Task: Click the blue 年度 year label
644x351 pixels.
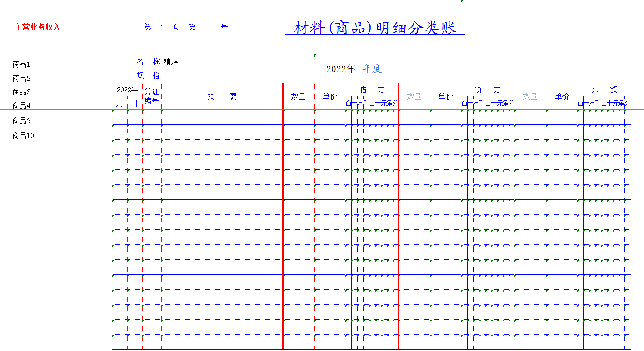Action: [x=371, y=68]
